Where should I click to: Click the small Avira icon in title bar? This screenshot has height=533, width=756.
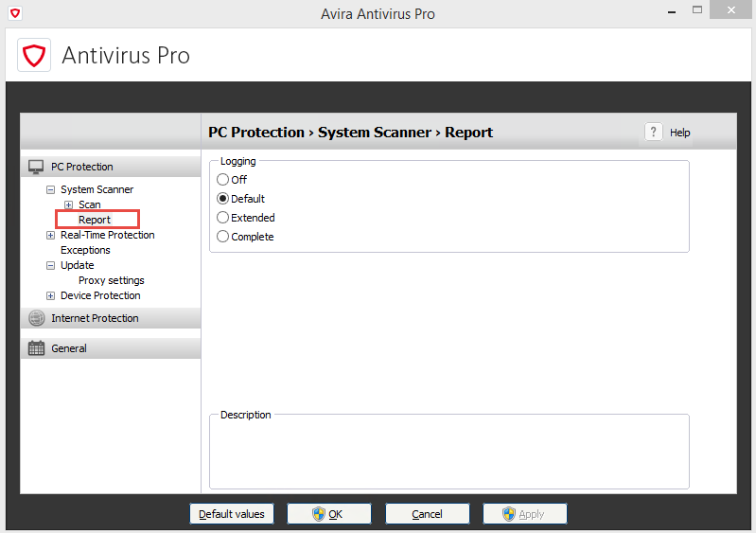point(15,13)
